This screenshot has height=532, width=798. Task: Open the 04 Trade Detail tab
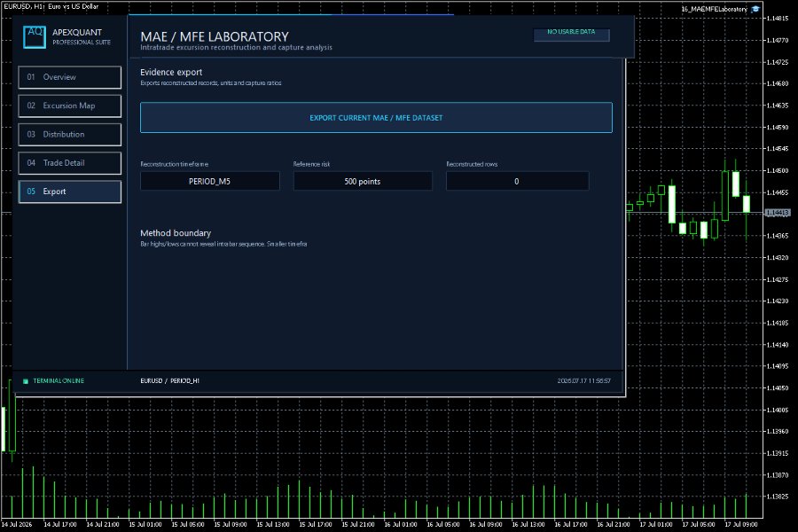pyautogui.click(x=70, y=163)
